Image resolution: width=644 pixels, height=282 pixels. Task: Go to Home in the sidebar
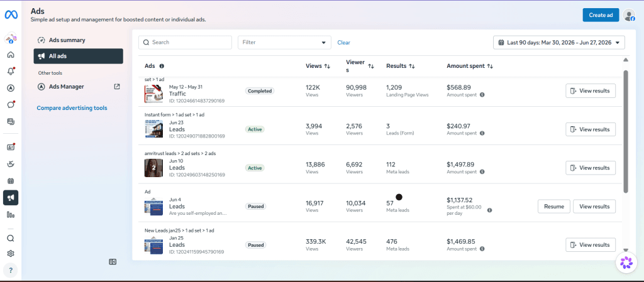11,55
